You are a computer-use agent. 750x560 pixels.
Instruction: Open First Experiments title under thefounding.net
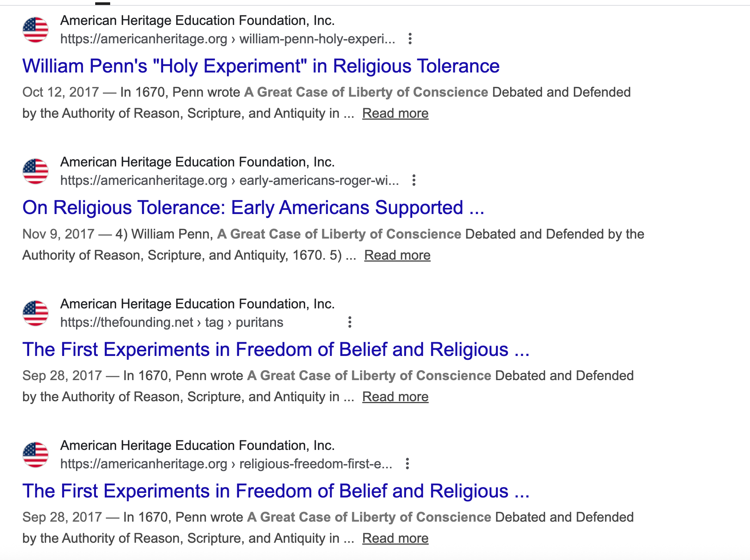point(276,349)
